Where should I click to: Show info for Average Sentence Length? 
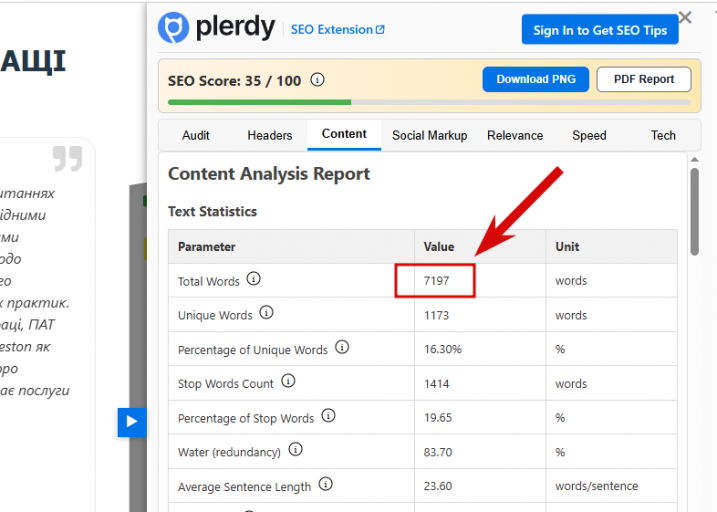pyautogui.click(x=326, y=484)
